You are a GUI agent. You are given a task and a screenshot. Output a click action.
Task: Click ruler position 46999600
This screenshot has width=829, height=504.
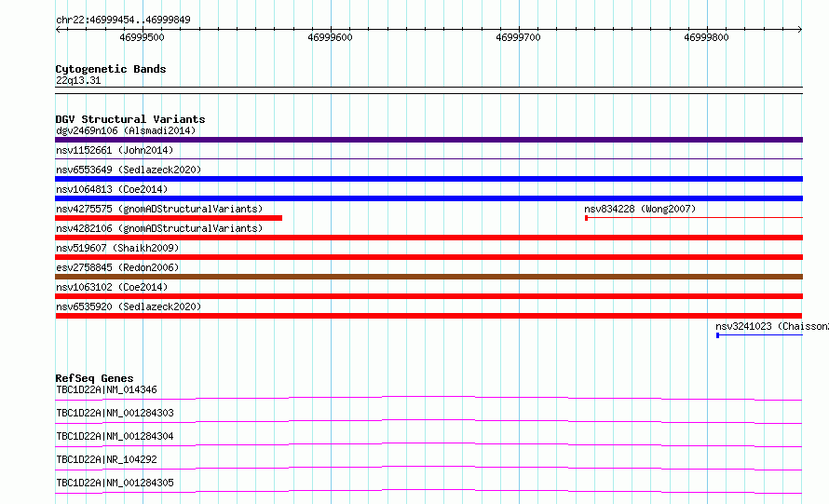330,37
